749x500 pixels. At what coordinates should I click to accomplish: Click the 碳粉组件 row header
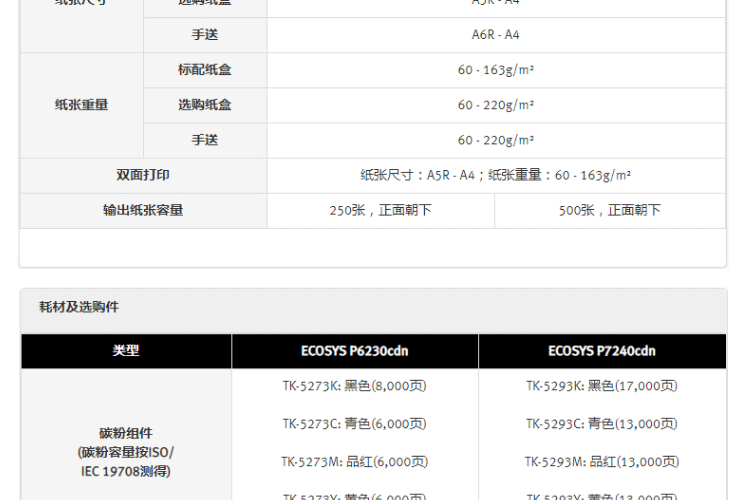tap(126, 433)
